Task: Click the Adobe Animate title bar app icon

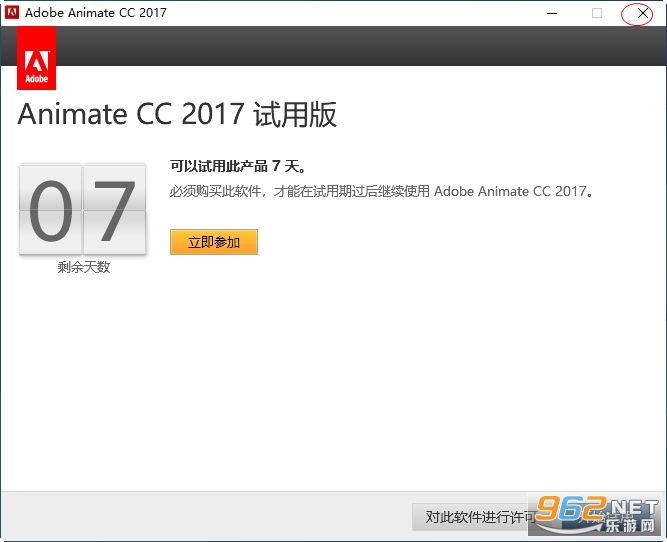Action: point(12,12)
